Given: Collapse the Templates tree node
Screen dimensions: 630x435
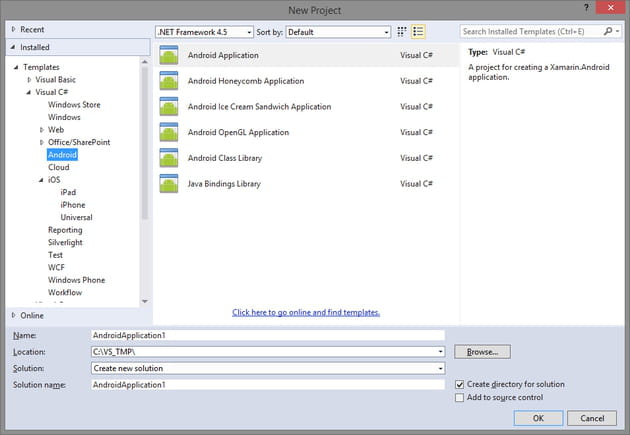Looking at the screenshot, I should tap(16, 67).
